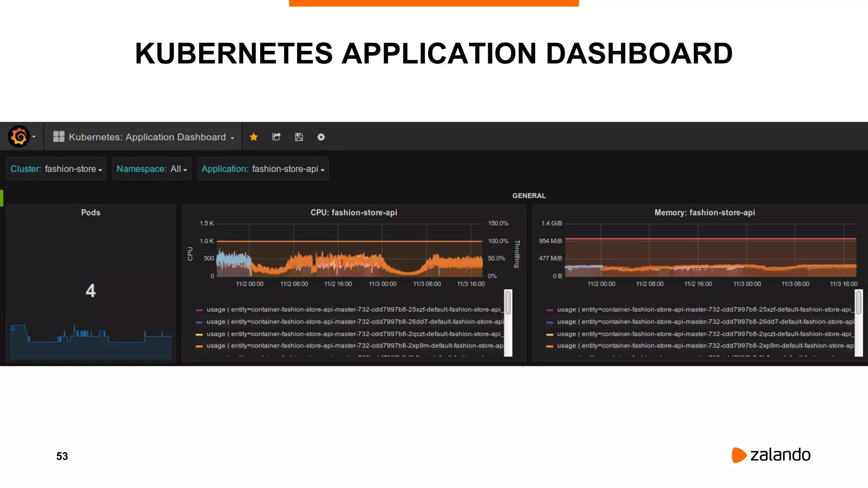
Task: Click the zalando logo
Action: pyautogui.click(x=771, y=455)
